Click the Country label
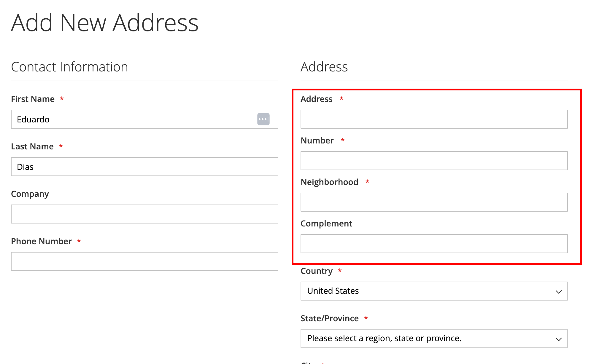Screen dimensions: 594x364 (317, 271)
